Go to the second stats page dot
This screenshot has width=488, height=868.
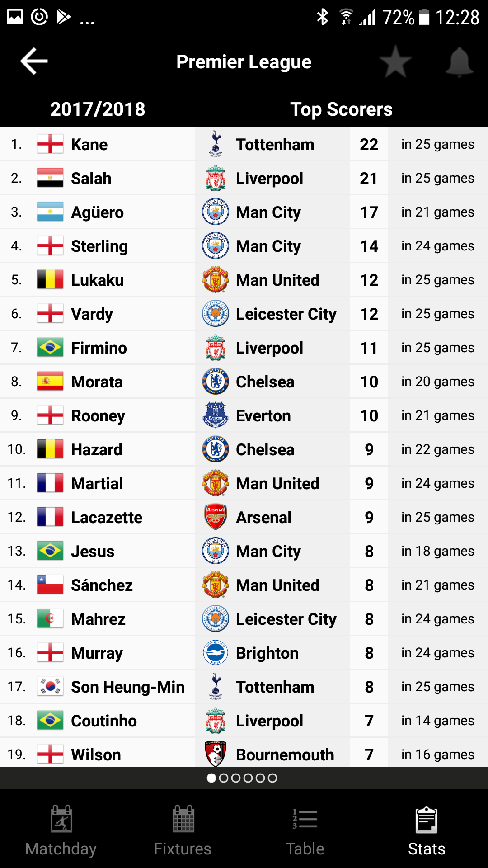click(x=224, y=778)
